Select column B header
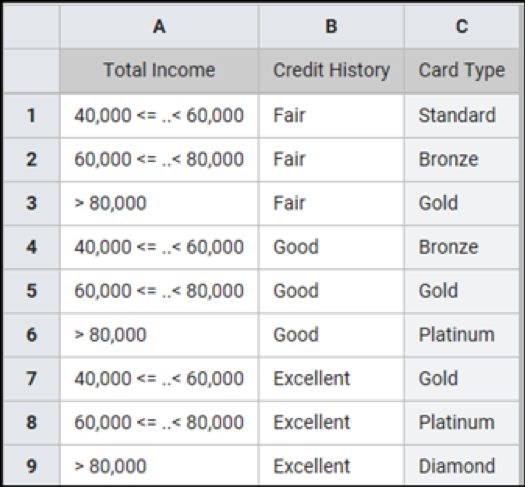The image size is (525, 487). click(x=331, y=26)
